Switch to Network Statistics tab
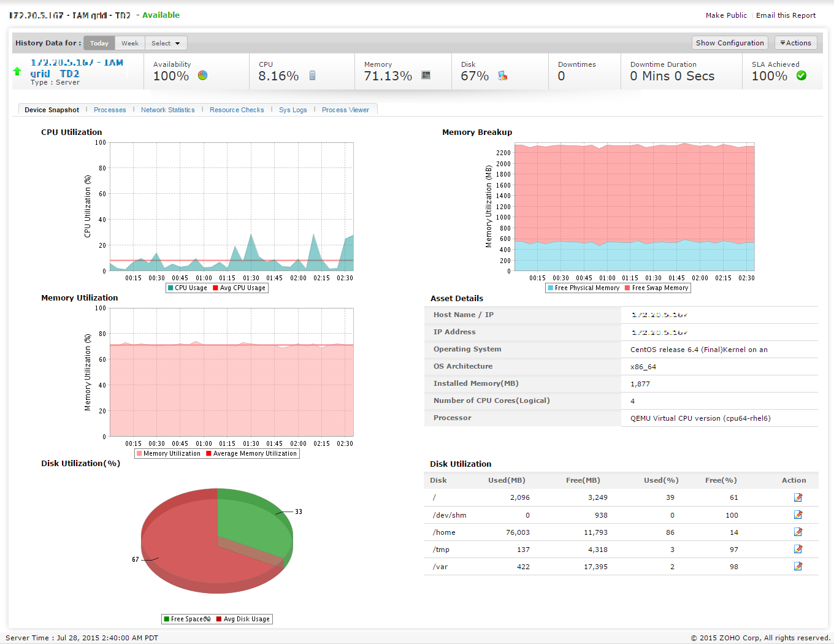Viewport: 834px width, 644px height. 167,110
